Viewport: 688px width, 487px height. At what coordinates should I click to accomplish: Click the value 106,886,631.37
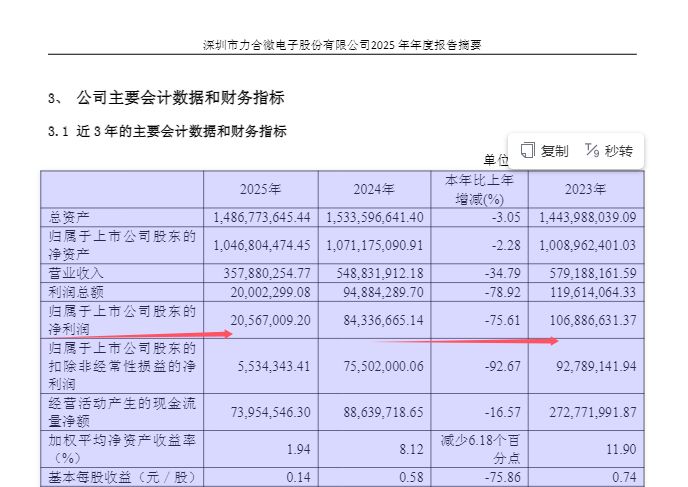tap(593, 320)
